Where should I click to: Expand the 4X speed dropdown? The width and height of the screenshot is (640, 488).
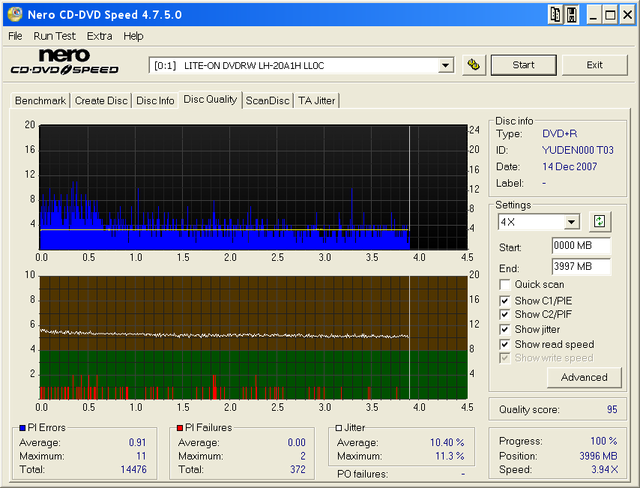[571, 222]
